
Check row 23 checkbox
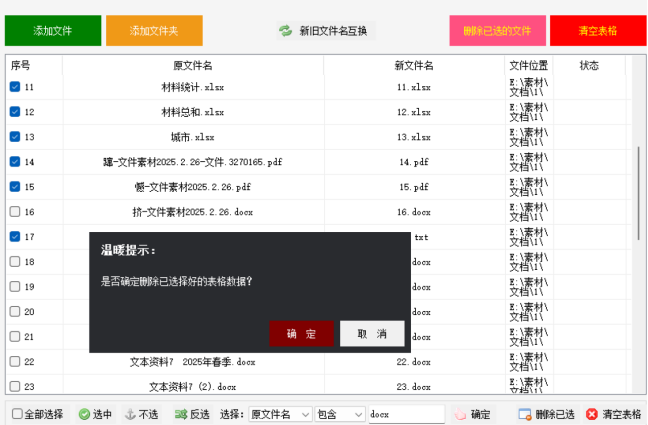(15, 387)
